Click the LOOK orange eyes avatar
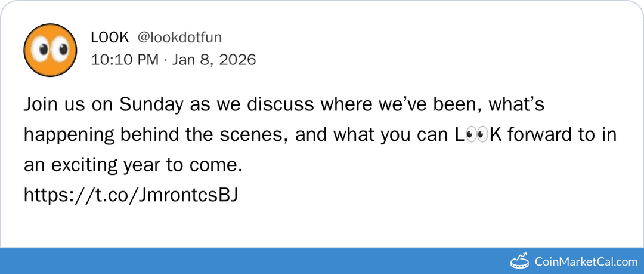This screenshot has width=644, height=274. 50,50
